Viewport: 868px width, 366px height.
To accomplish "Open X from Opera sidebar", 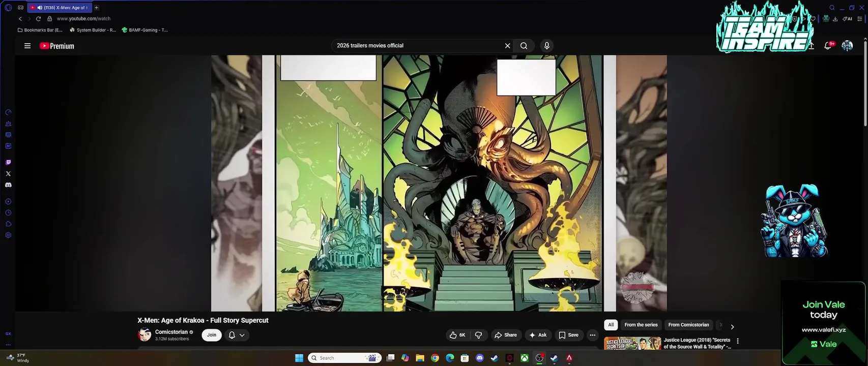I will click(x=8, y=174).
